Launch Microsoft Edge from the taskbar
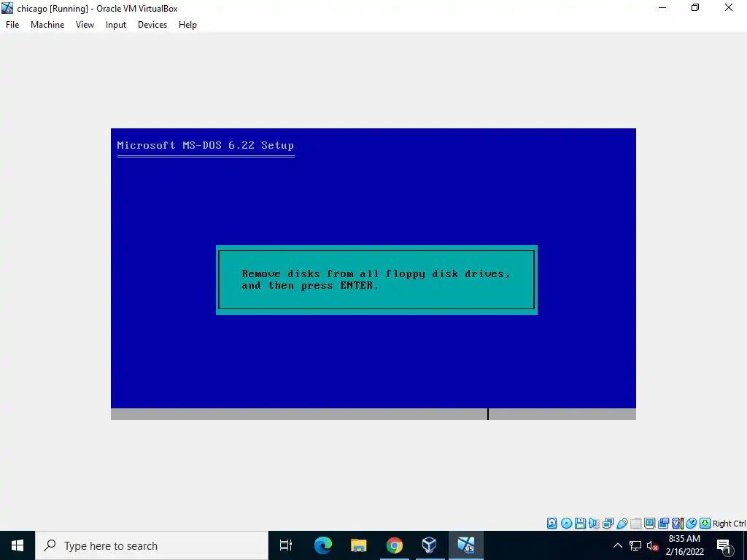The height and width of the screenshot is (560, 747). pos(323,545)
